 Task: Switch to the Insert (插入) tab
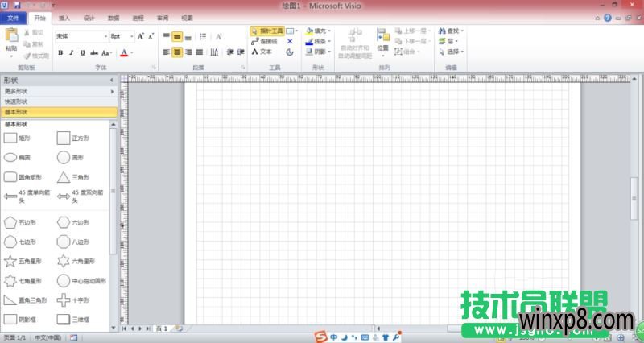point(64,18)
